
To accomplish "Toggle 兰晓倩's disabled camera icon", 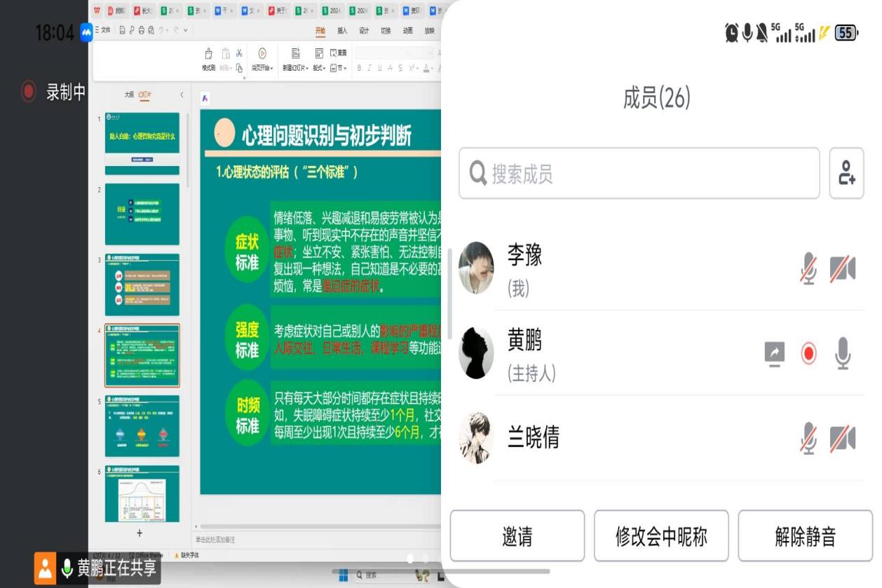I will click(843, 439).
